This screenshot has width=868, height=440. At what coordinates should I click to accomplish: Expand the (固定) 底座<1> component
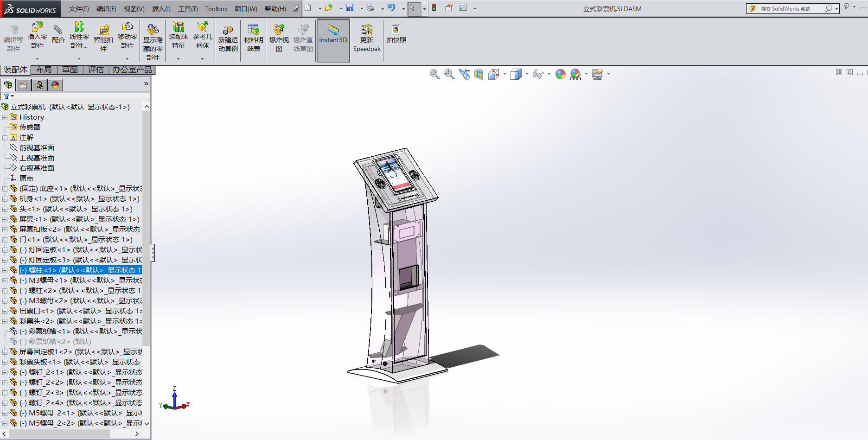5,189
